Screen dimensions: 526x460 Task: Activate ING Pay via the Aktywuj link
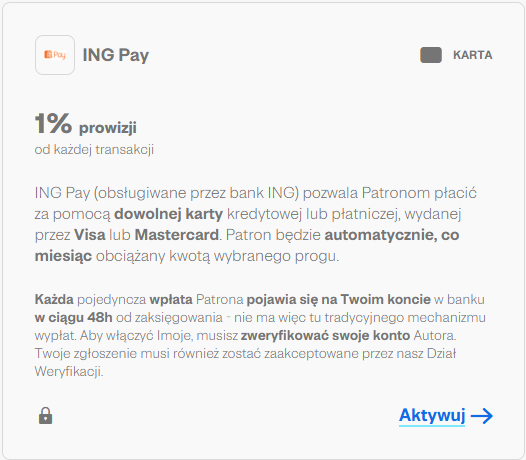point(432,415)
